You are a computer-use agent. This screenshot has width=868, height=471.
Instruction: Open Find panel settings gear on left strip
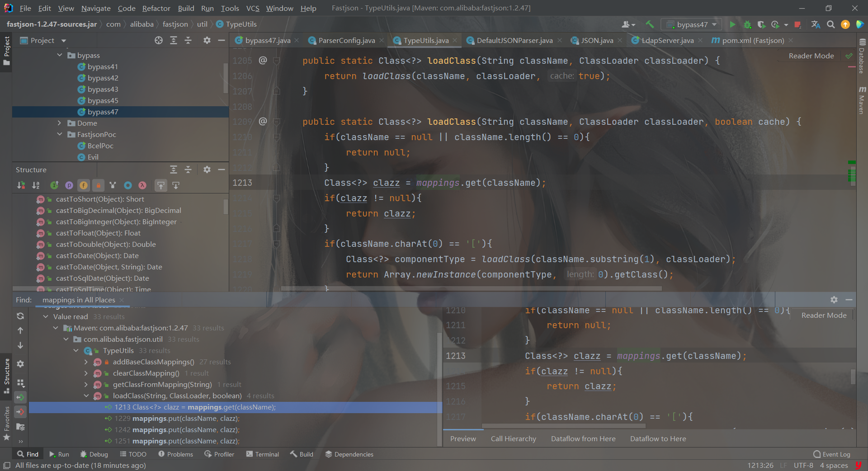[x=20, y=363]
